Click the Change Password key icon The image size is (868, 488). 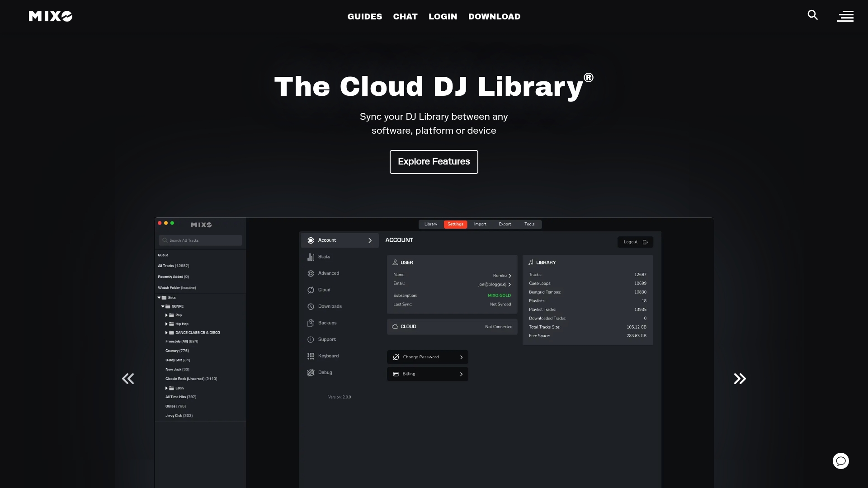(x=396, y=357)
